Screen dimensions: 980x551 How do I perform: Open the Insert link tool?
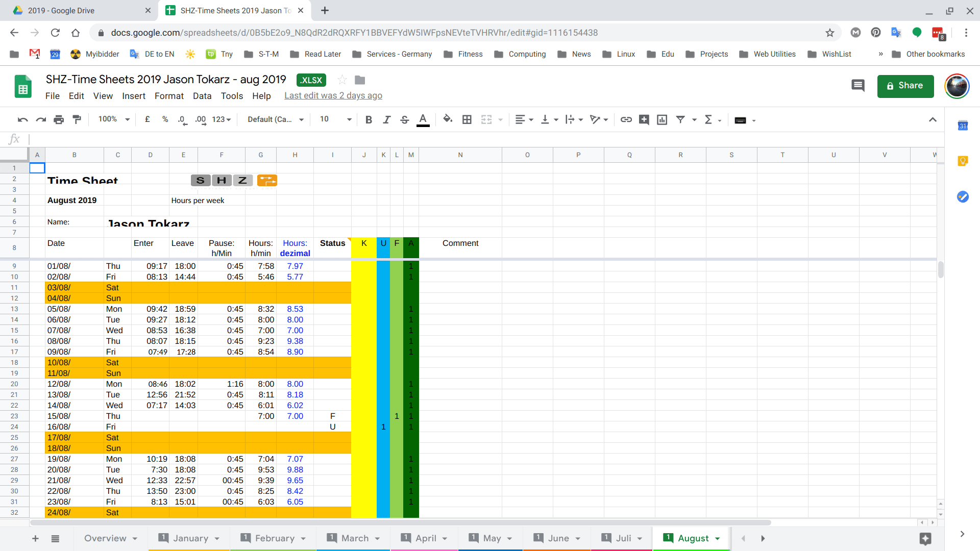click(x=626, y=119)
